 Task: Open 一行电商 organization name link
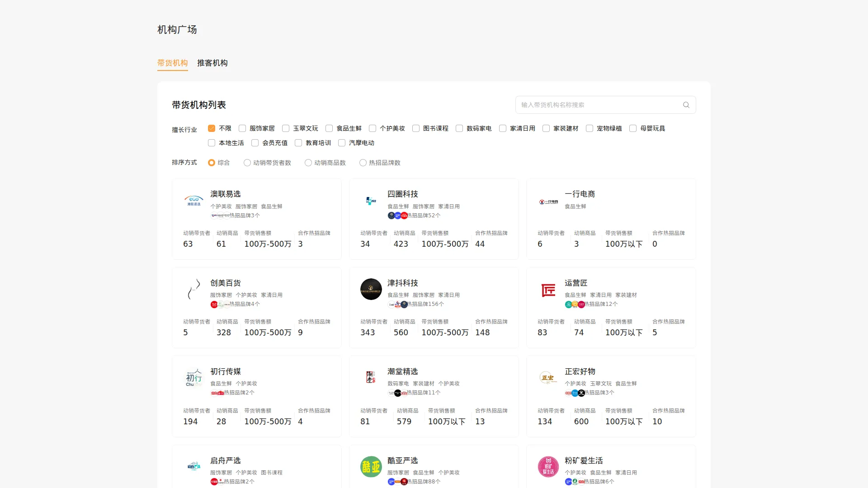[580, 194]
